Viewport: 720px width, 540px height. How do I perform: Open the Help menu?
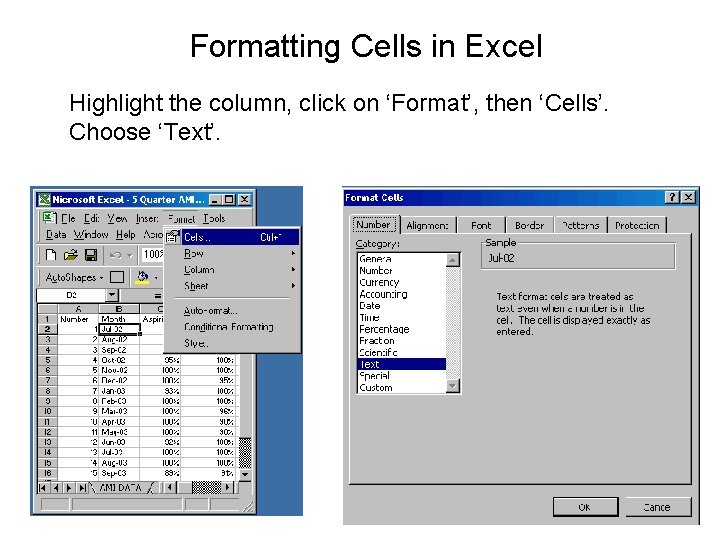(x=125, y=234)
